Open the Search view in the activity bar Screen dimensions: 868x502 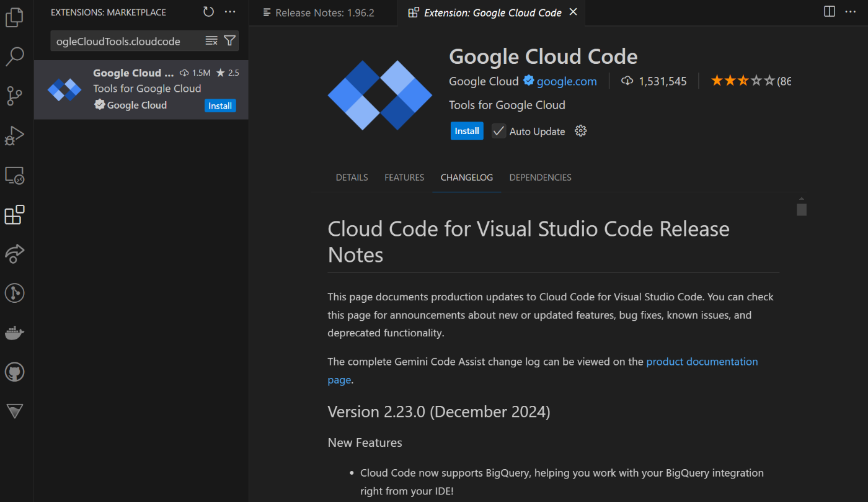click(15, 56)
